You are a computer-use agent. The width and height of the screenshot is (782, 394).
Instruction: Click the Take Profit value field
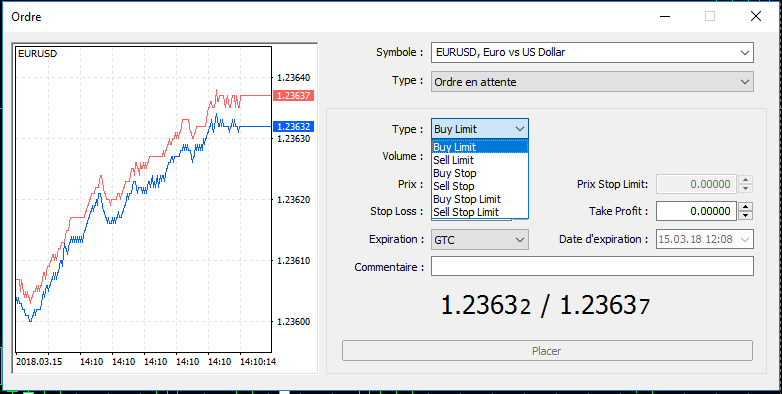(696, 211)
